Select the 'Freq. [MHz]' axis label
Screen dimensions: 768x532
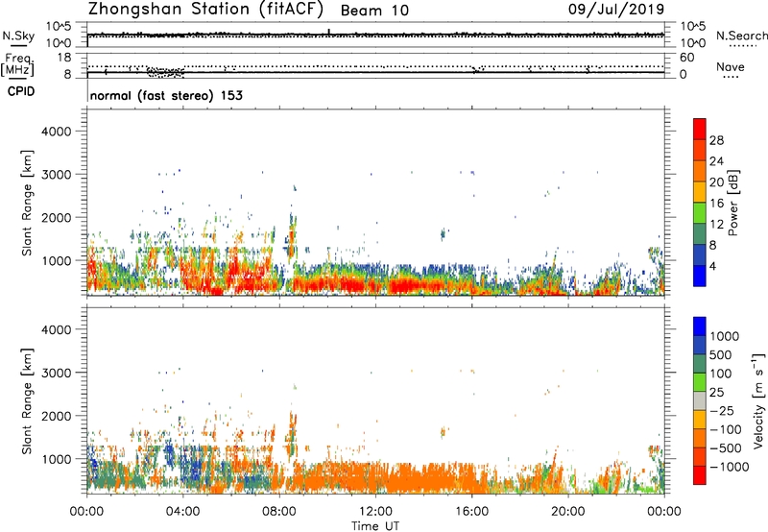[18, 64]
